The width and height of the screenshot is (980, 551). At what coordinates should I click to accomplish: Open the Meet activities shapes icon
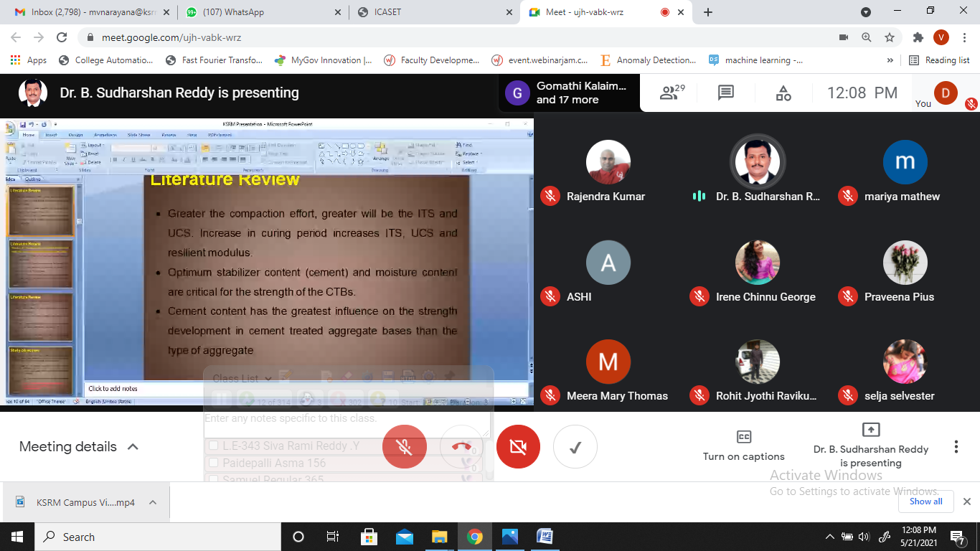pos(783,93)
